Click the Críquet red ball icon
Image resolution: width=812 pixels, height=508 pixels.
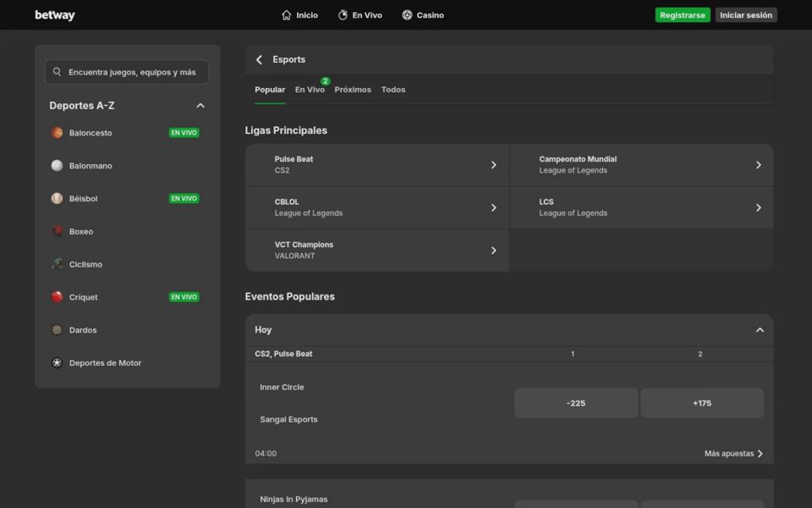click(x=57, y=297)
